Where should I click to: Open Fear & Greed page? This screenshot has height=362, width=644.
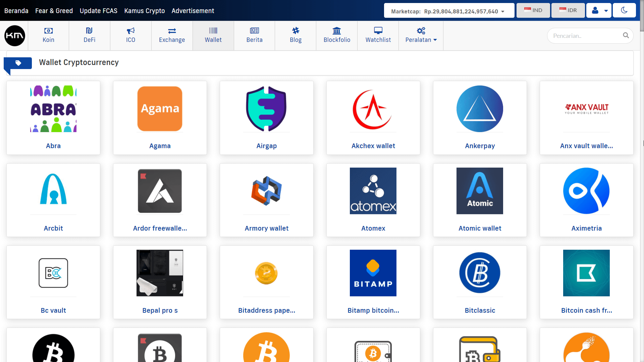click(54, 11)
